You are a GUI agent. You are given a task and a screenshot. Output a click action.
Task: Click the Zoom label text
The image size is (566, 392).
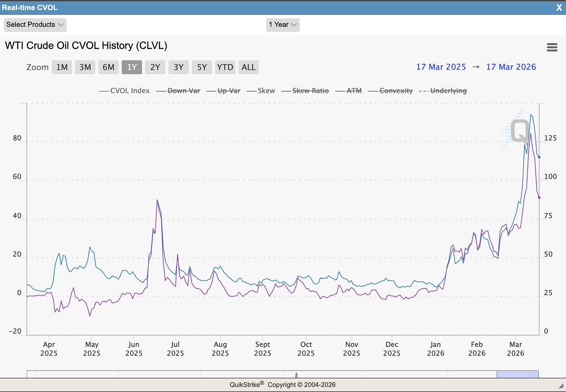[x=37, y=67]
